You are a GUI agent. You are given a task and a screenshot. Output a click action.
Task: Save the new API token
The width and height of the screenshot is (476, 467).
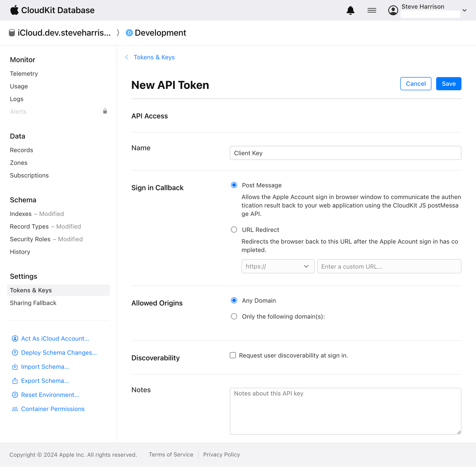[x=448, y=84]
